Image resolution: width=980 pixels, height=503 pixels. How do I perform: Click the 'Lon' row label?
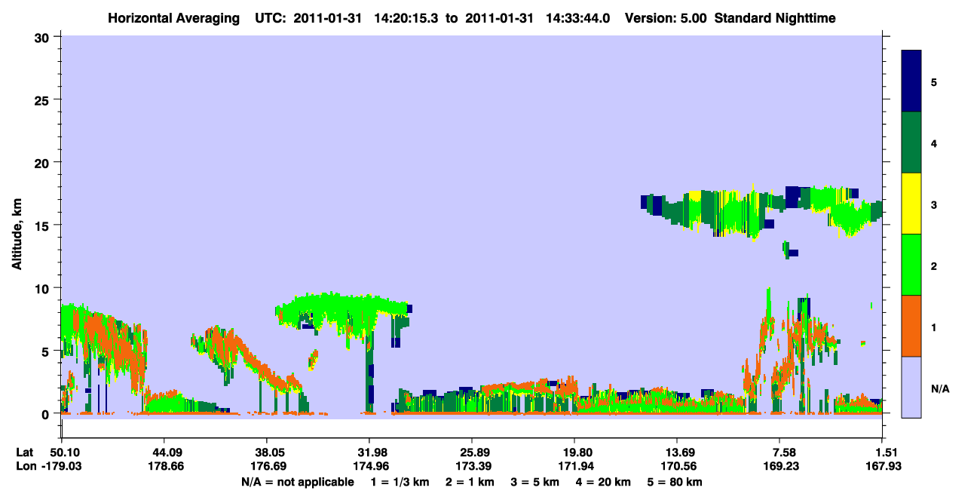tap(25, 466)
